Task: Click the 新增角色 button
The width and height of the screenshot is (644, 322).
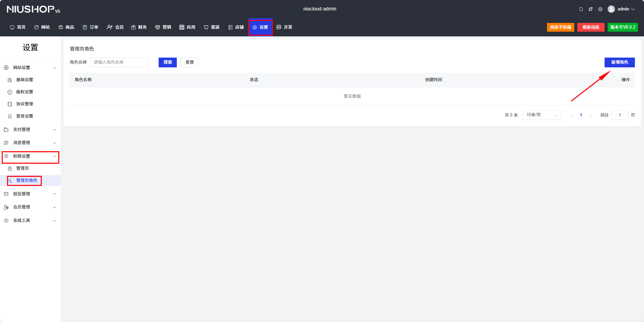Action: click(x=619, y=62)
